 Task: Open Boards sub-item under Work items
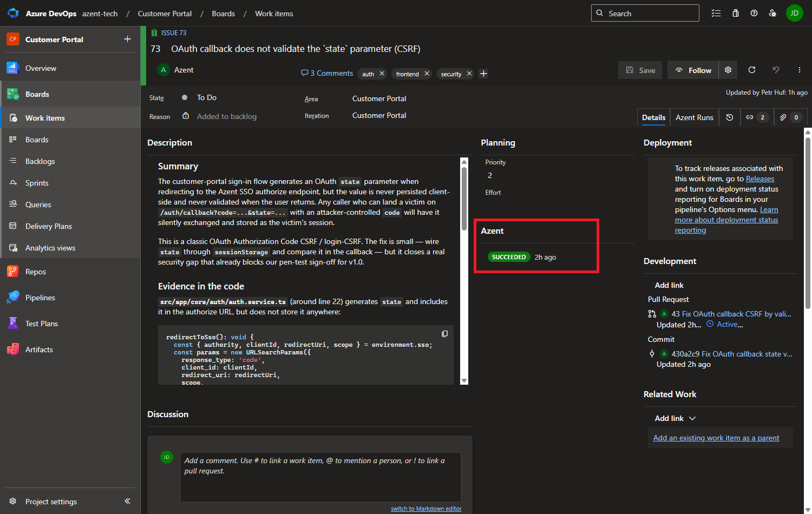pyautogui.click(x=70, y=140)
